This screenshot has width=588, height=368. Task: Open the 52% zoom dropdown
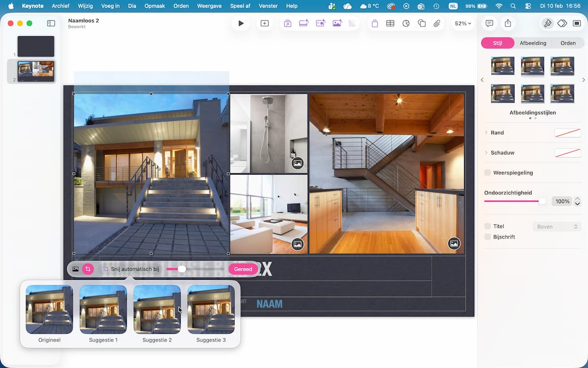click(x=463, y=24)
